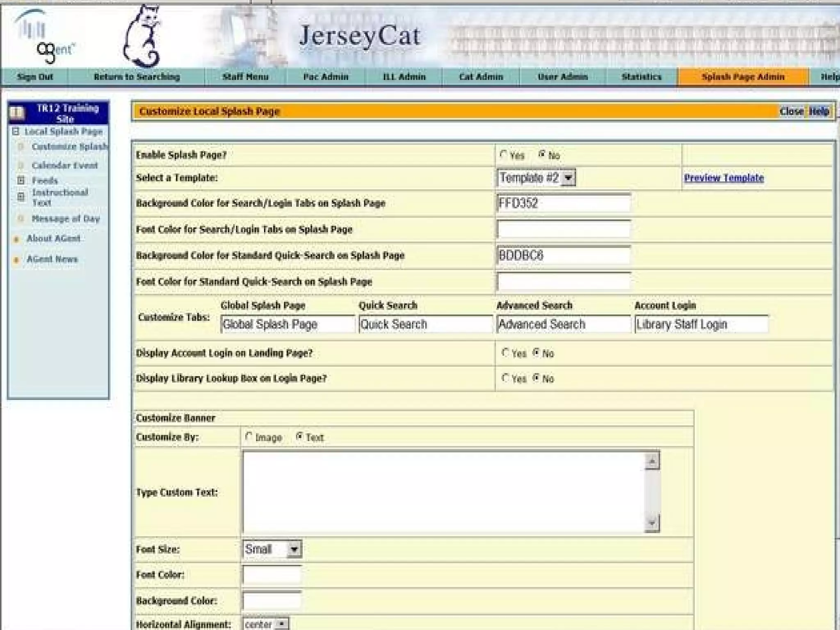Click the TR12 Training Site book icon
The height and width of the screenshot is (630, 840).
pos(17,113)
